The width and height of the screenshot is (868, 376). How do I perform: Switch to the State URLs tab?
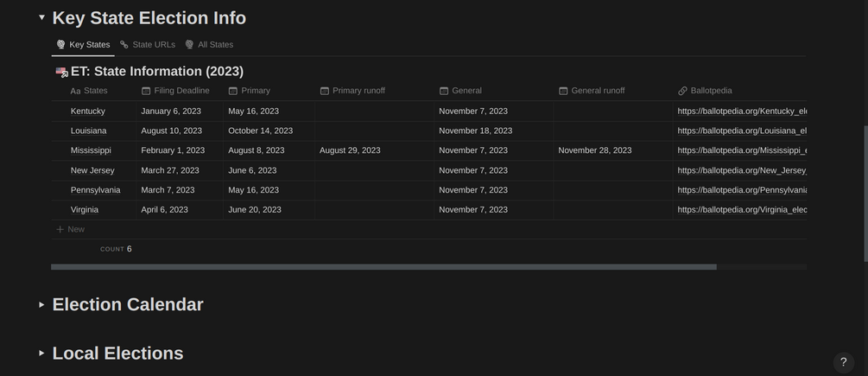pyautogui.click(x=148, y=45)
